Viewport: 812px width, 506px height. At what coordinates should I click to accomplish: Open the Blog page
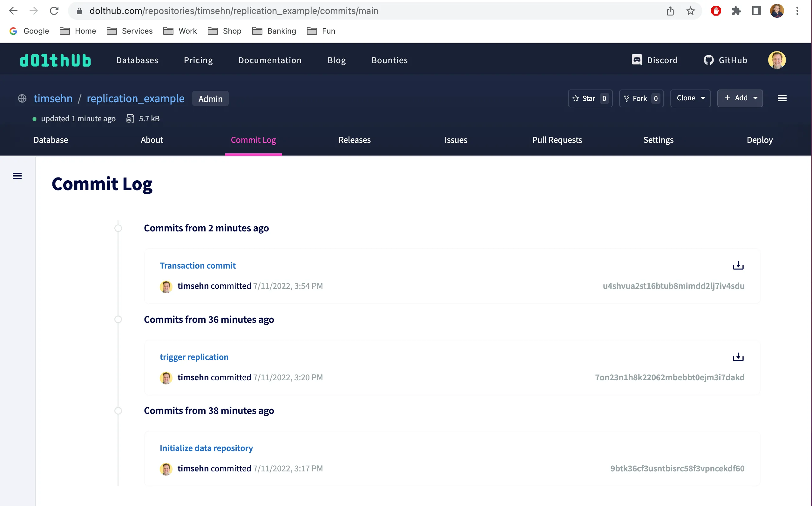click(336, 60)
